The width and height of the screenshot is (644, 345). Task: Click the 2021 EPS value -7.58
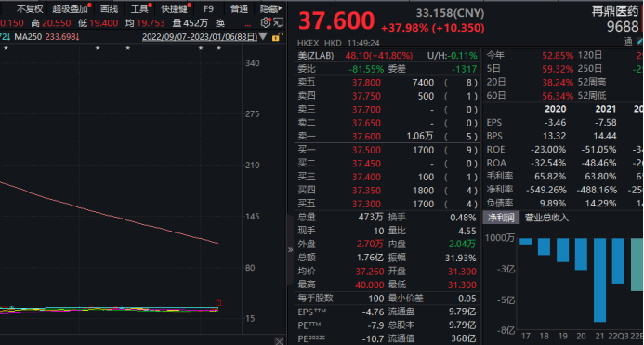pos(606,123)
